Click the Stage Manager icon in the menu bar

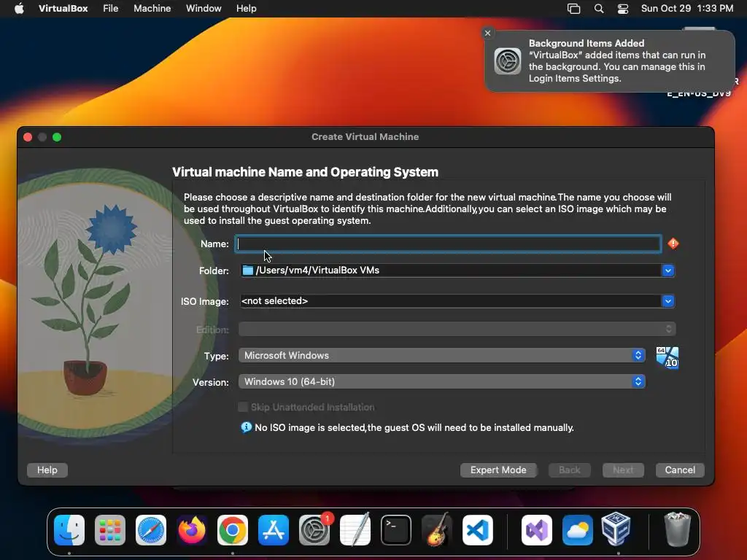[573, 9]
